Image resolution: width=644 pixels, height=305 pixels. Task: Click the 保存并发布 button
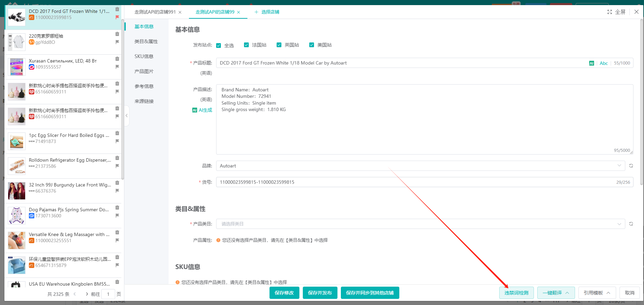(320, 293)
